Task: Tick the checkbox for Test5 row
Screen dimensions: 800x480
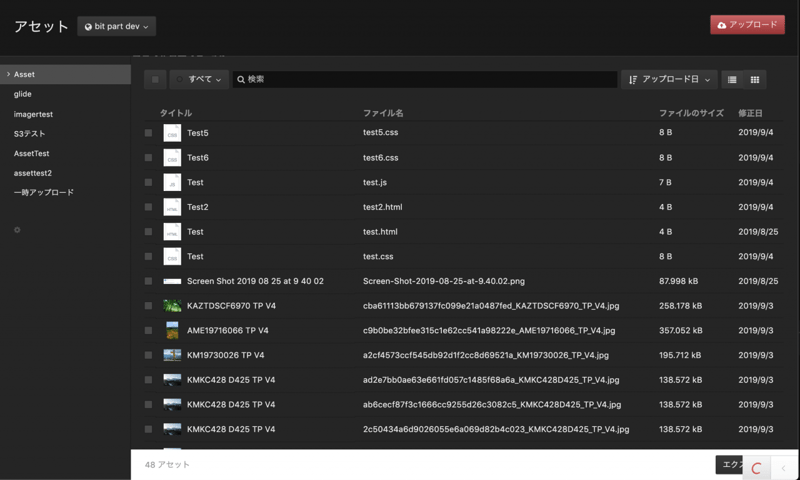Action: [x=148, y=133]
